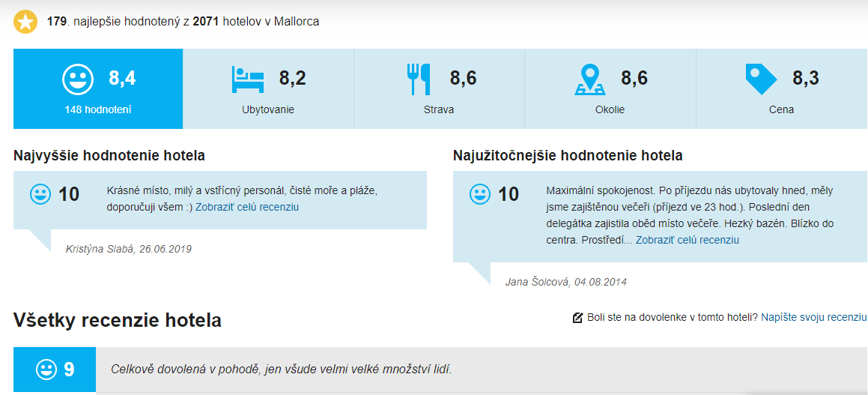Expand Jana Šolcová's review via Zobraziť celú recenziu
Viewport: 868px width, 395px height.
point(688,240)
